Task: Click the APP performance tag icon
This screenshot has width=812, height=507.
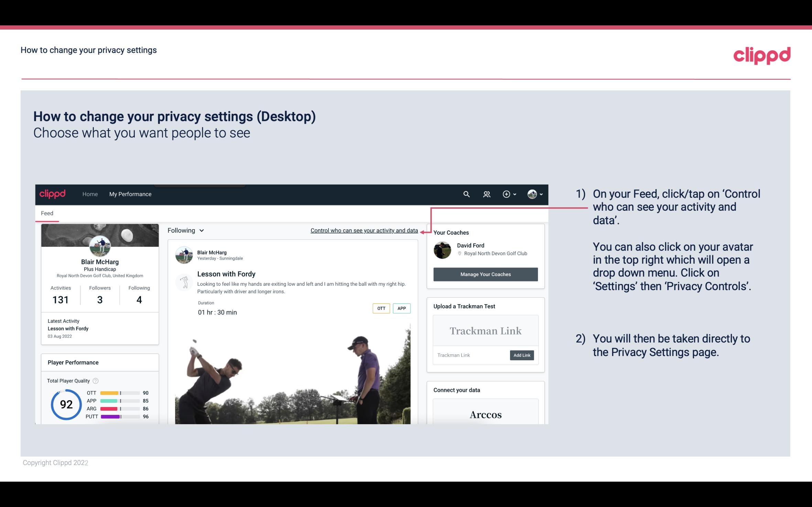Action: coord(402,308)
